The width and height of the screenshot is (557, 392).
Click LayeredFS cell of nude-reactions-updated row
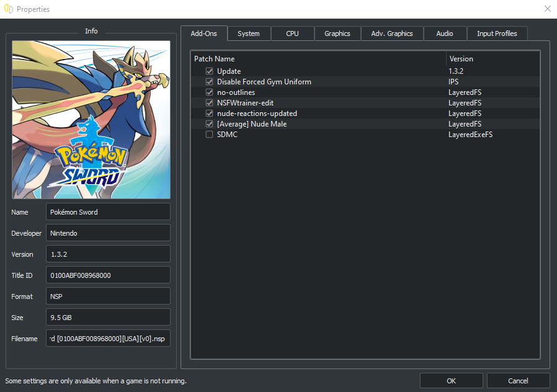coord(465,114)
